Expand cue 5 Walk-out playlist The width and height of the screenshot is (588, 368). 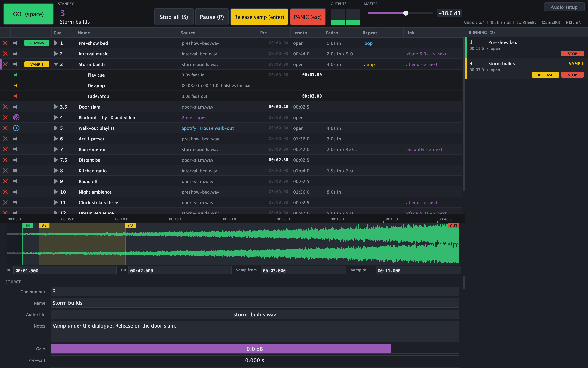[56, 128]
